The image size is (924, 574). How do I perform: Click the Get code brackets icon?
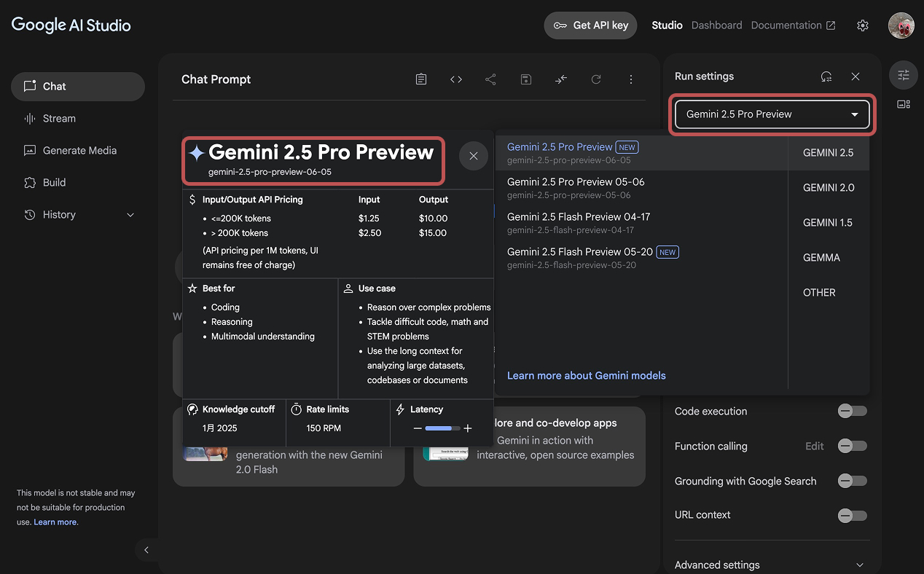coord(456,79)
